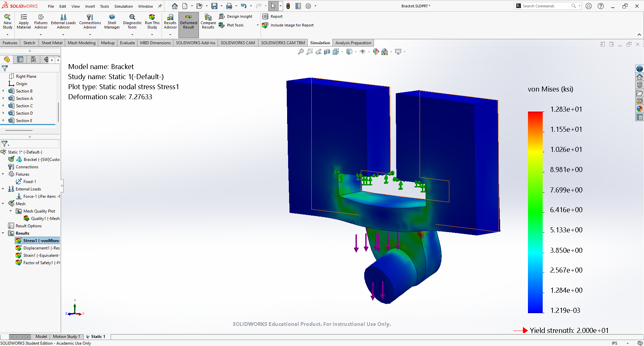
Task: Open the Simulation menu
Action: (x=123, y=6)
